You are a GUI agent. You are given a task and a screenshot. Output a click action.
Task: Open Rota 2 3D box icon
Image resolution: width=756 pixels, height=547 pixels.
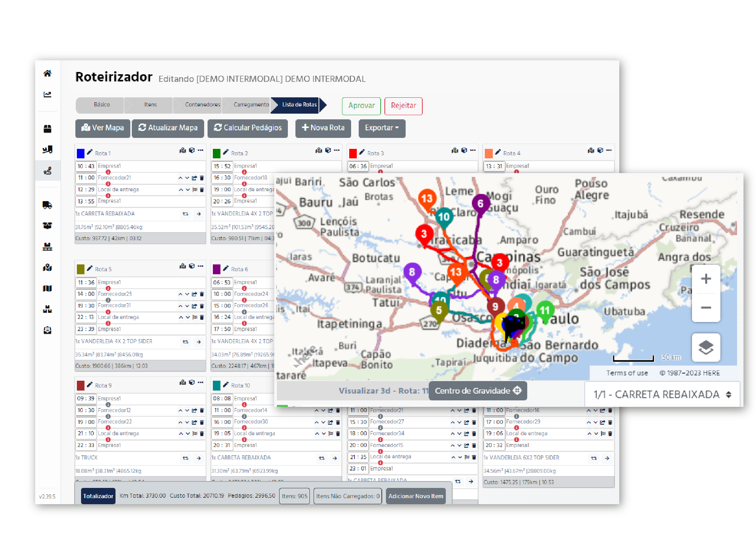pyautogui.click(x=328, y=150)
